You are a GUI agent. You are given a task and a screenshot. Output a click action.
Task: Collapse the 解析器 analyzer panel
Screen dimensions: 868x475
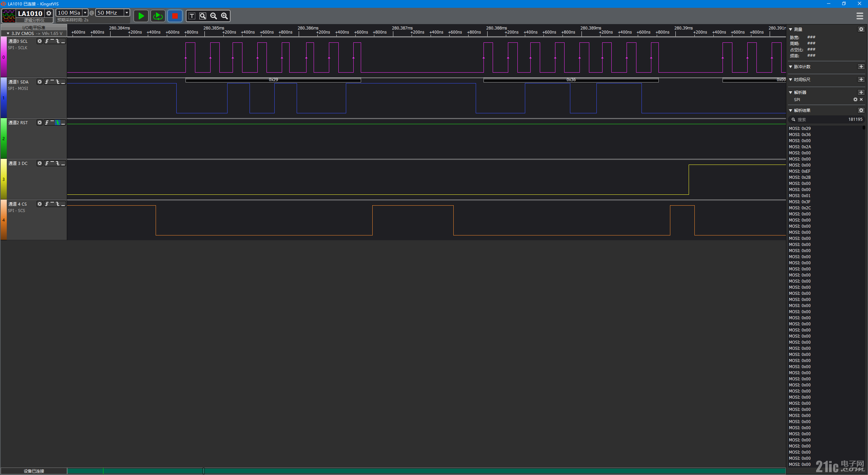(x=791, y=93)
